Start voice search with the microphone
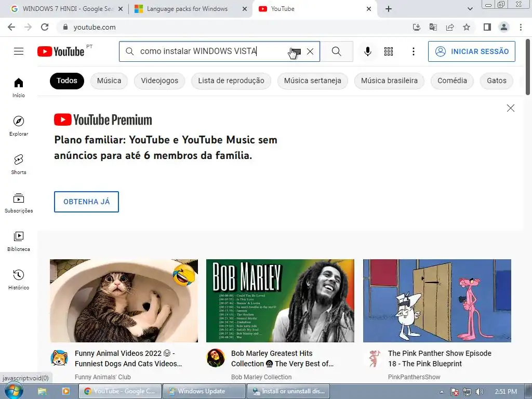 [367, 51]
